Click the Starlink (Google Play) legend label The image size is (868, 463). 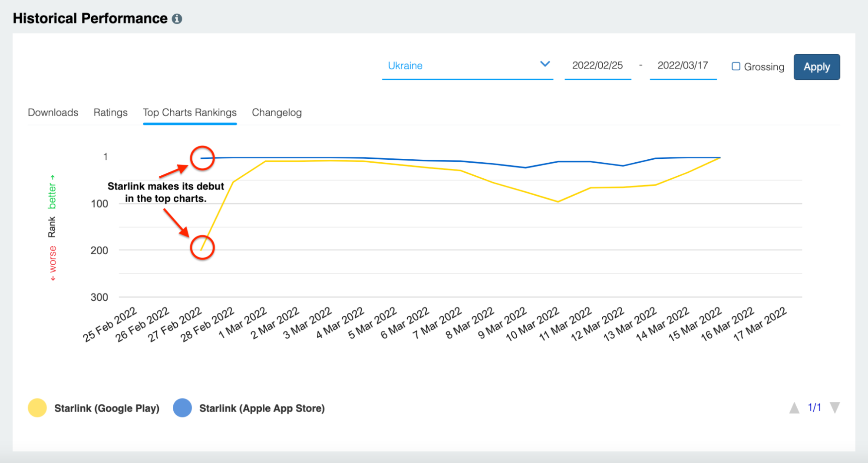(x=107, y=408)
